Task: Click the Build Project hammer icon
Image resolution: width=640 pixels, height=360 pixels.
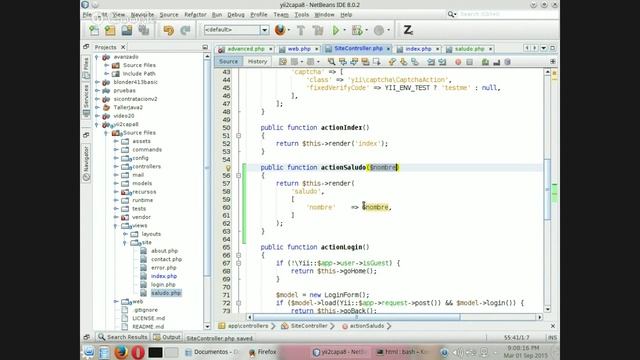Action: (x=301, y=30)
